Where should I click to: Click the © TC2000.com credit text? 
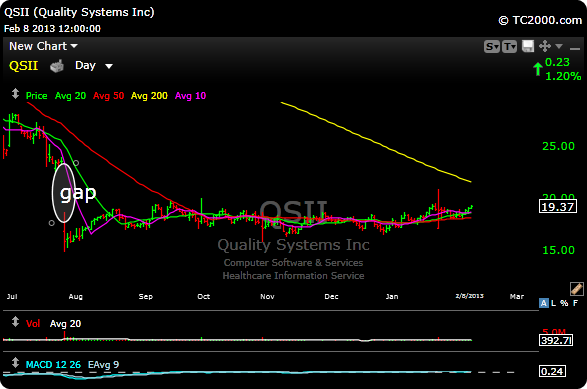pyautogui.click(x=540, y=20)
